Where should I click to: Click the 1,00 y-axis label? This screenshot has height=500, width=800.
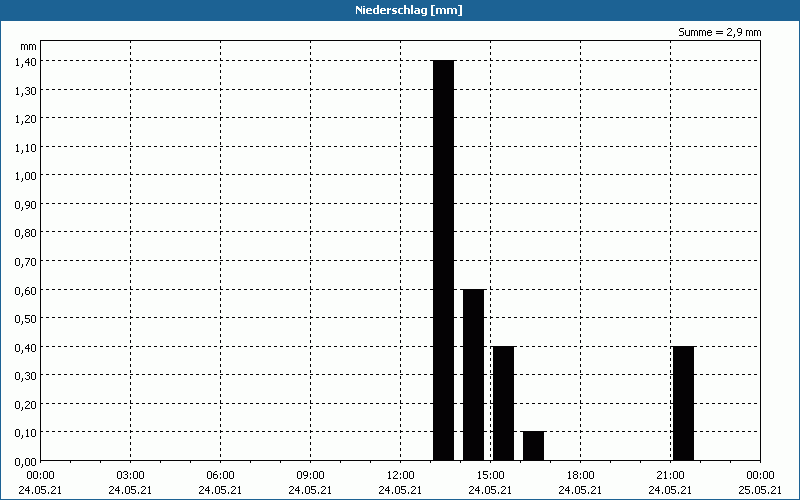(26, 176)
